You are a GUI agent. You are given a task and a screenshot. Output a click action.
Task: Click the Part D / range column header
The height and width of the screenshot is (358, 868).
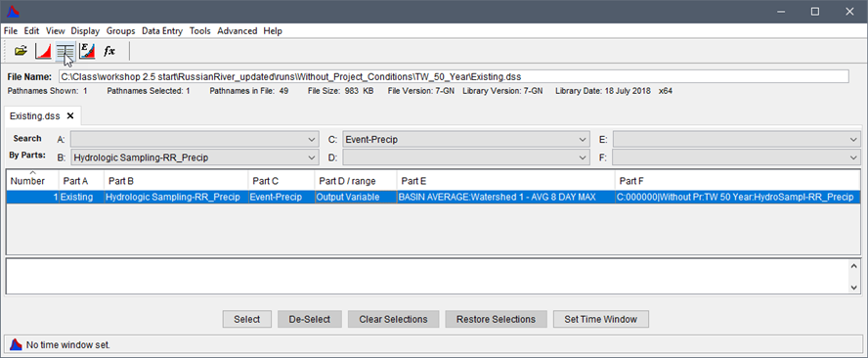tap(356, 180)
